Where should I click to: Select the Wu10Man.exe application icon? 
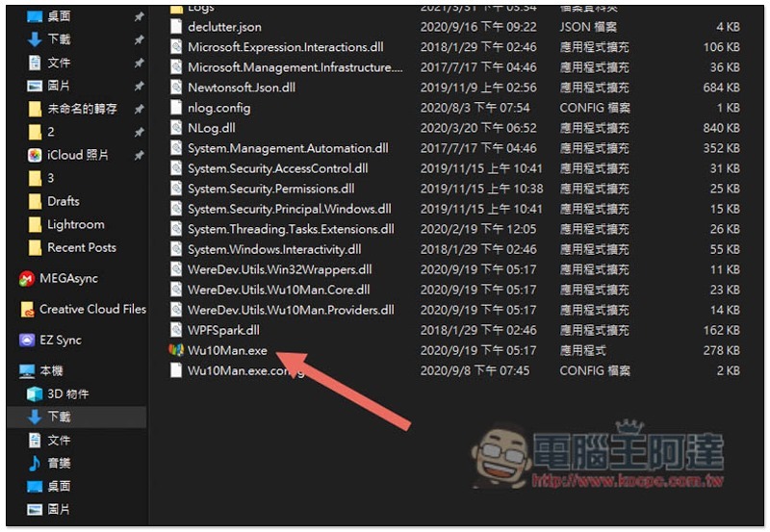pos(176,350)
